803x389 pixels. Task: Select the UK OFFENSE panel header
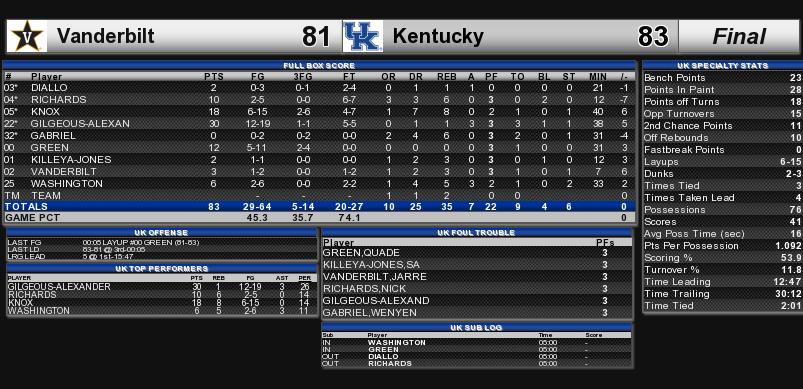[x=162, y=233]
